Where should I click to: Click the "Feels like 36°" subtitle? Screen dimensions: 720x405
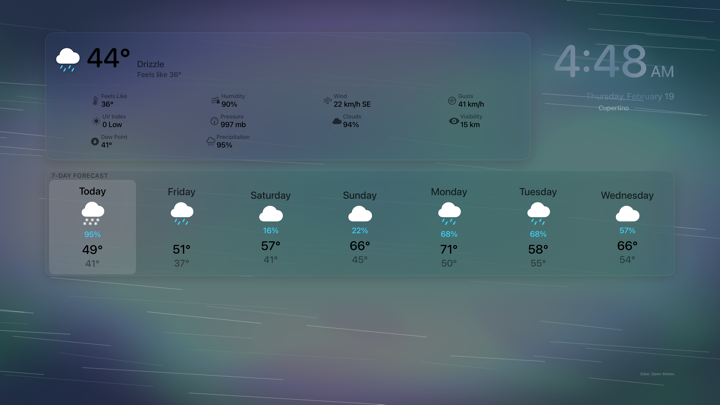point(159,74)
